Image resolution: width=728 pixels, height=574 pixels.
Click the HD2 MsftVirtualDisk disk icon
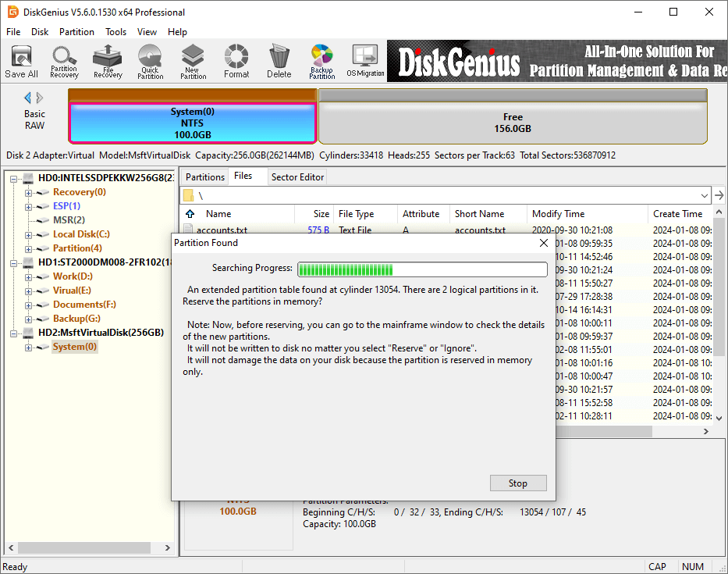29,333
